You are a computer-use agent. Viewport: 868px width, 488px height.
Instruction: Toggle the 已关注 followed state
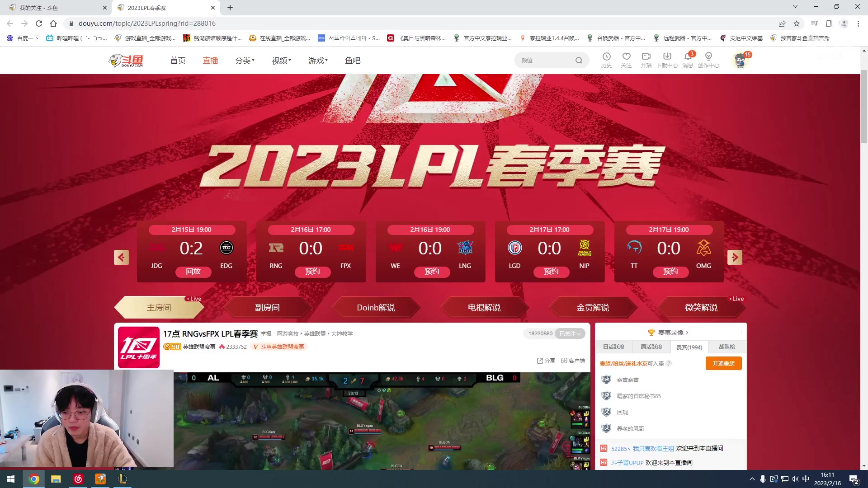(569, 333)
